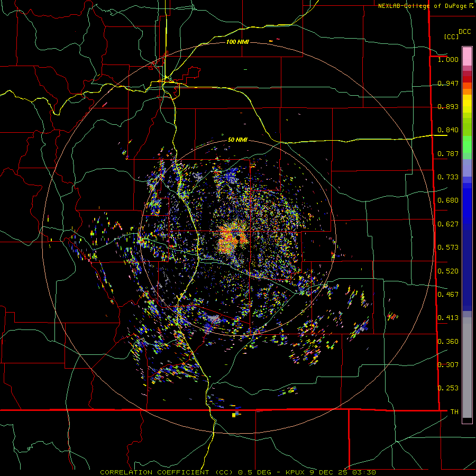
Task: Click the 0.520 color scale value
Action: [448, 271]
